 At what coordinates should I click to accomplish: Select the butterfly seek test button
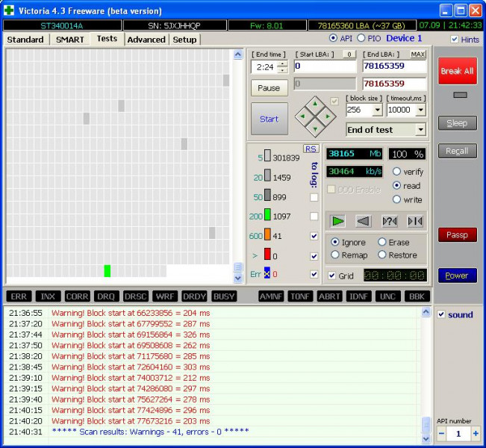pos(415,221)
